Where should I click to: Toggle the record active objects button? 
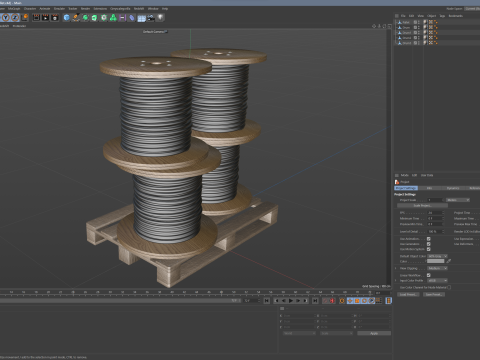(325, 301)
